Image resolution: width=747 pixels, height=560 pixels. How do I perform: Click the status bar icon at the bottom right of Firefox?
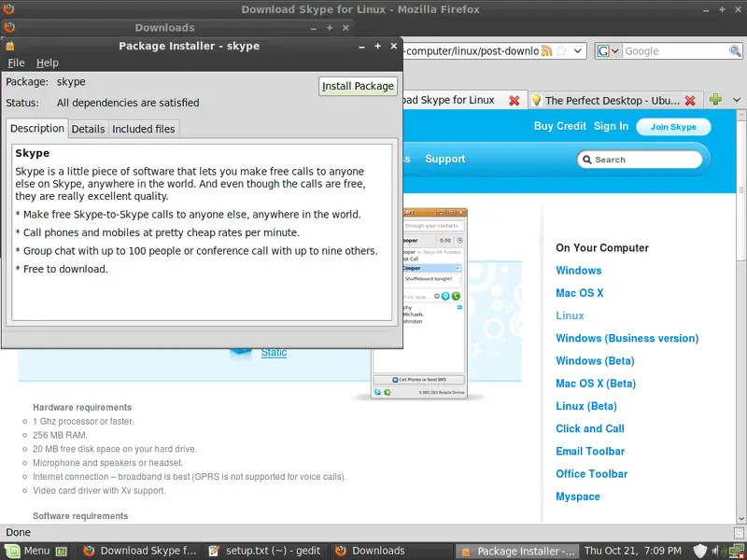pos(739,532)
